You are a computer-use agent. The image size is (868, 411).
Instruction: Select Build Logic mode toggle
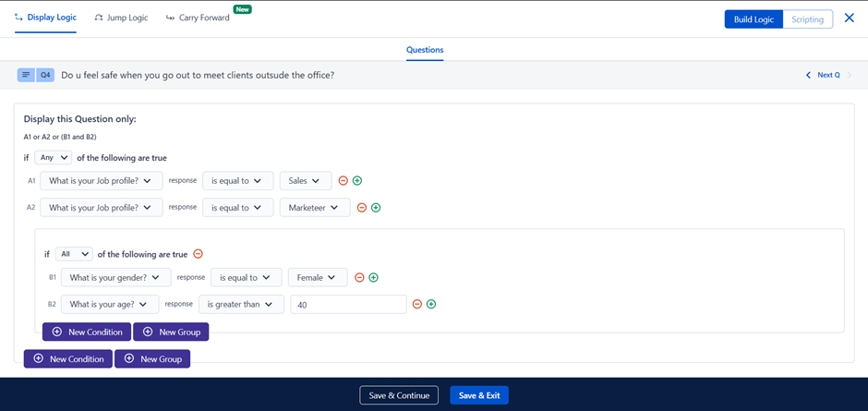(753, 19)
